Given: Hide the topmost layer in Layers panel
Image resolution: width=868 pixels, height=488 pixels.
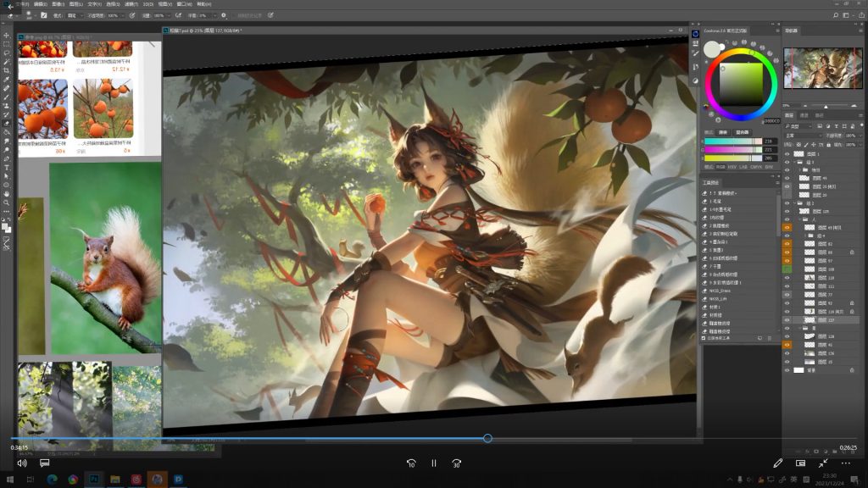Looking at the screenshot, I should tap(787, 153).
